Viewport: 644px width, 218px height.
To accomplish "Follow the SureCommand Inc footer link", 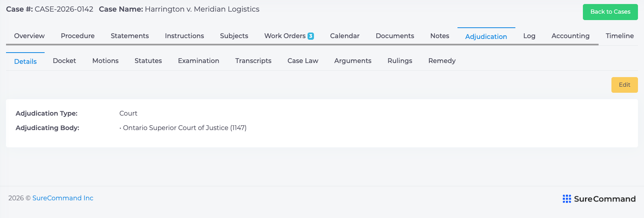I will [63, 198].
